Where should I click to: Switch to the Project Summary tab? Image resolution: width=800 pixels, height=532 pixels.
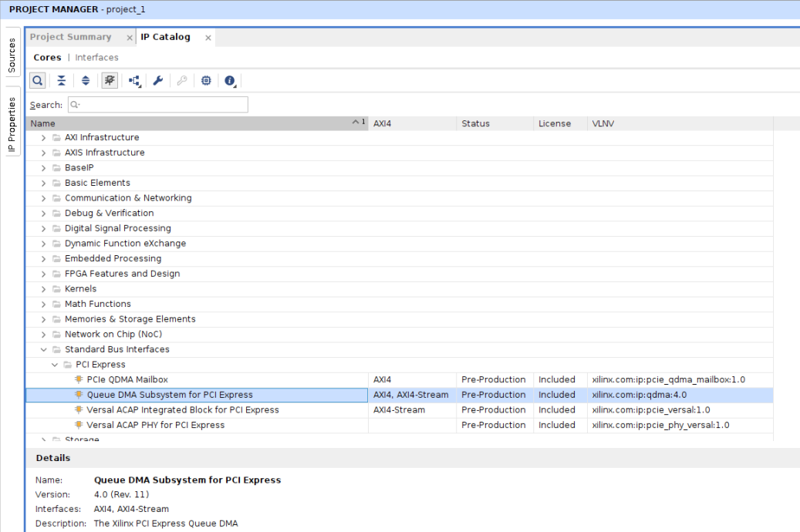pos(71,37)
